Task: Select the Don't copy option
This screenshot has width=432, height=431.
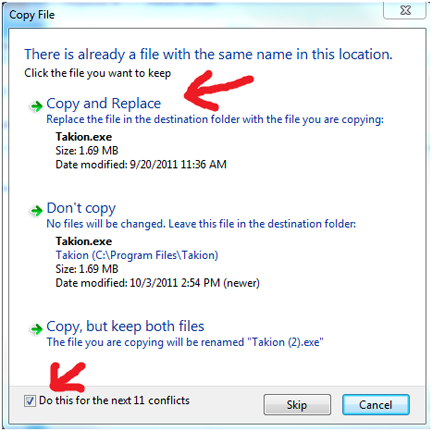Action: pyautogui.click(x=81, y=208)
